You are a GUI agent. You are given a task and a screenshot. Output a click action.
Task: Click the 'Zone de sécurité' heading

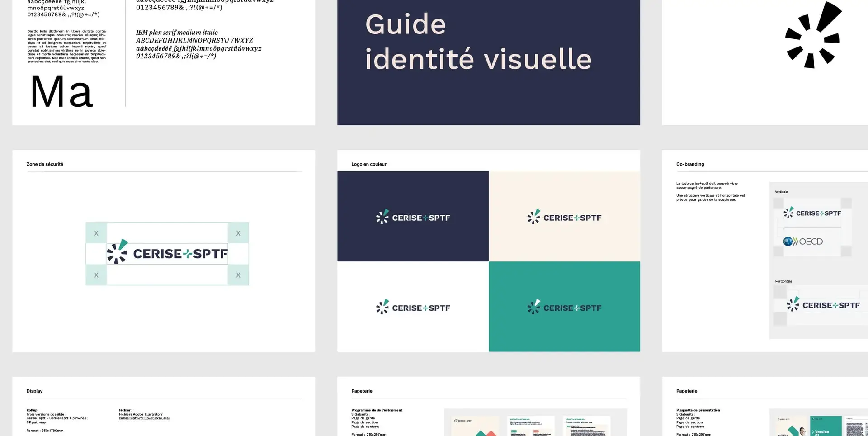[45, 164]
